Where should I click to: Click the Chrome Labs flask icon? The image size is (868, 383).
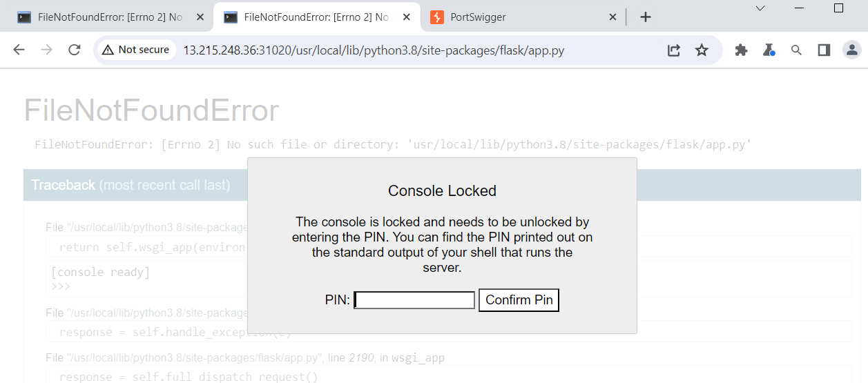tap(768, 50)
